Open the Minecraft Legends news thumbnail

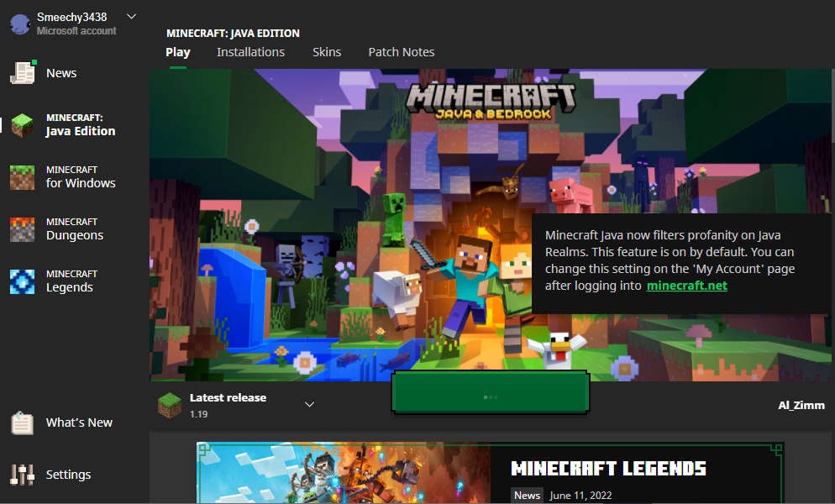point(344,473)
